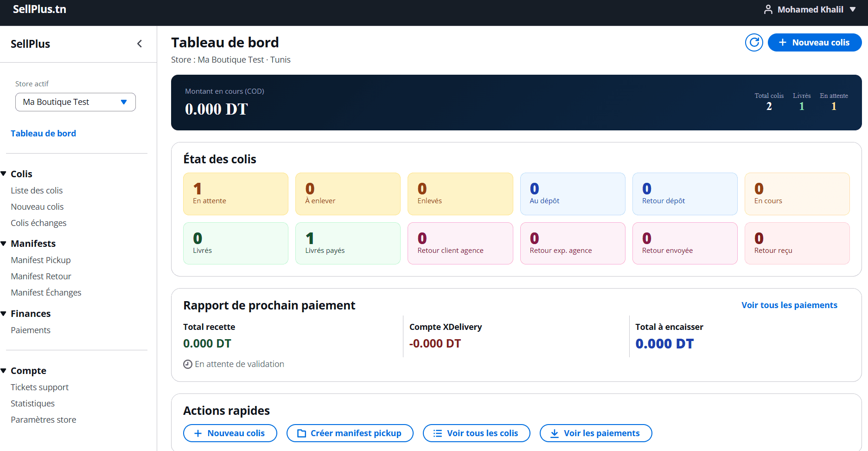Open the Retour reçu status card

coord(797,244)
